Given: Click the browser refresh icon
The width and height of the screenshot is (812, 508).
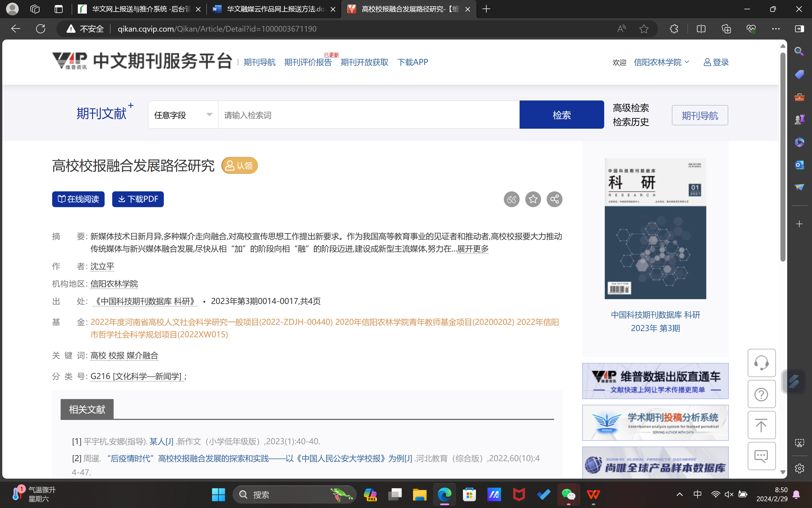Looking at the screenshot, I should click(41, 29).
